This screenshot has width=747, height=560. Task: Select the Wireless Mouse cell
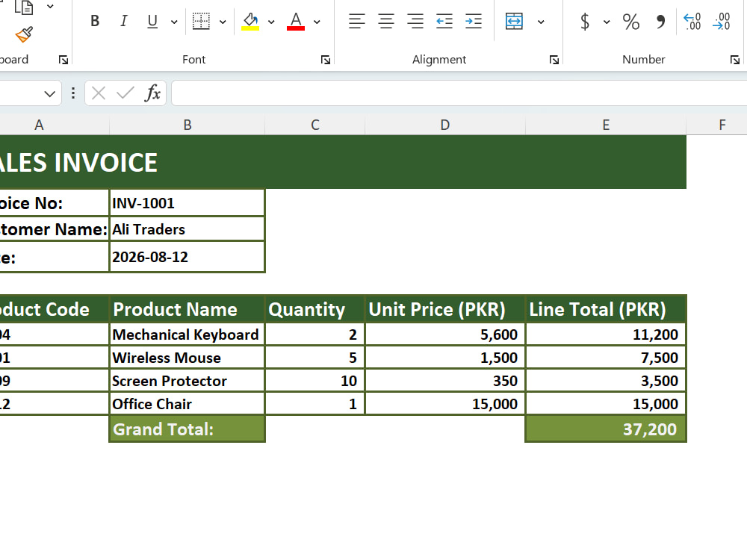187,358
